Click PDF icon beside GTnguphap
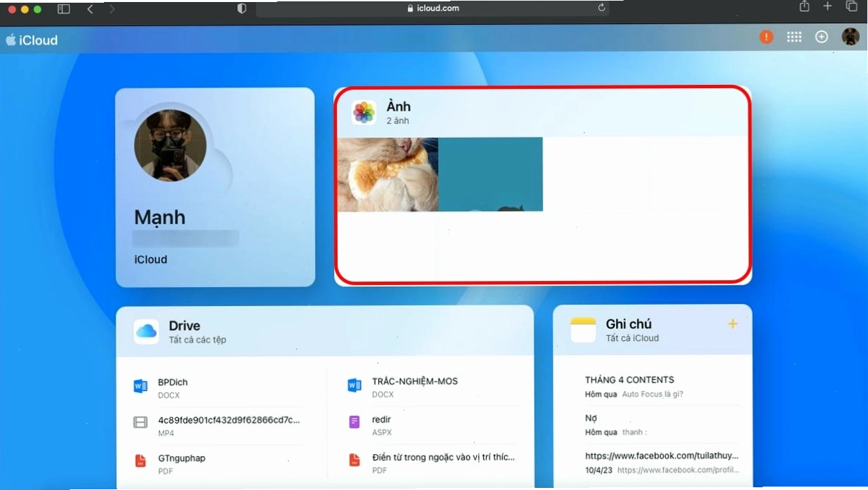Viewport: 868px width, 490px height. 141,461
